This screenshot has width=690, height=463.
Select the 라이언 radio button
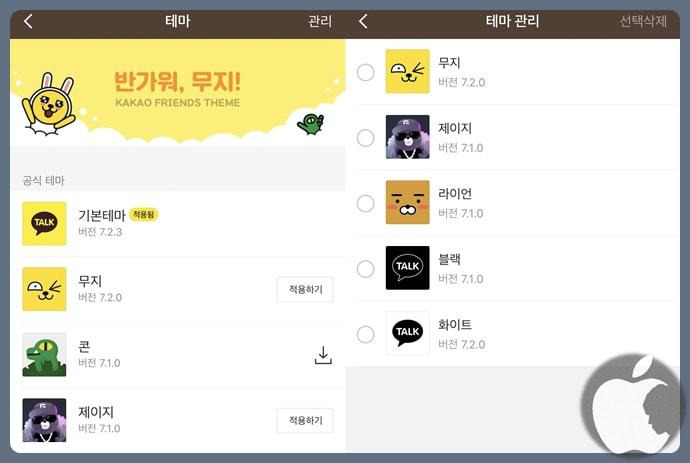(x=366, y=203)
